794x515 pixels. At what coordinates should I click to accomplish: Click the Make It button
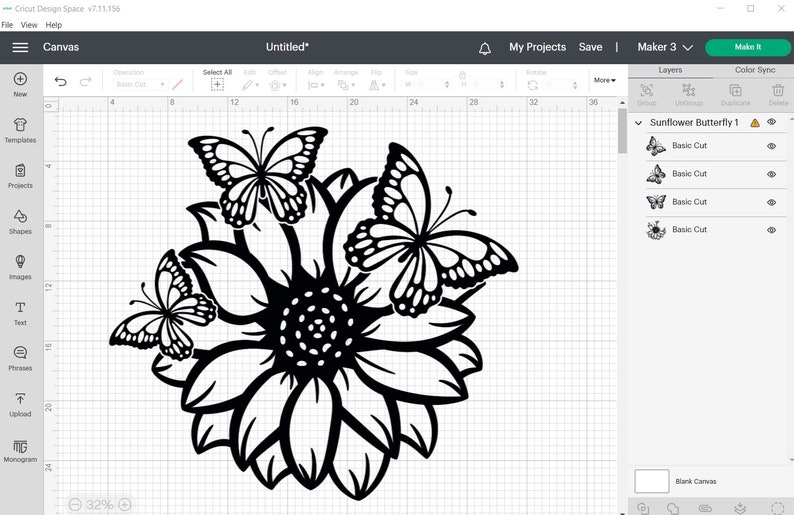[748, 47]
